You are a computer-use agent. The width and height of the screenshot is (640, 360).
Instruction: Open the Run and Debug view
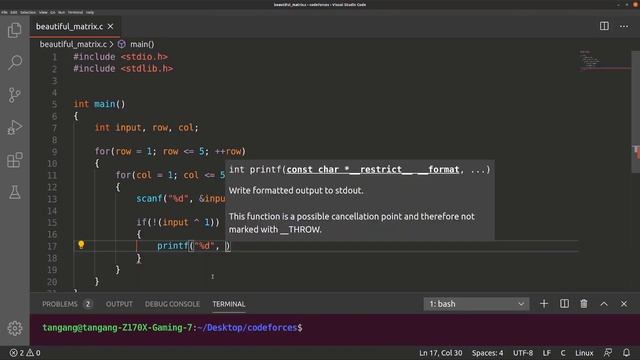15,127
